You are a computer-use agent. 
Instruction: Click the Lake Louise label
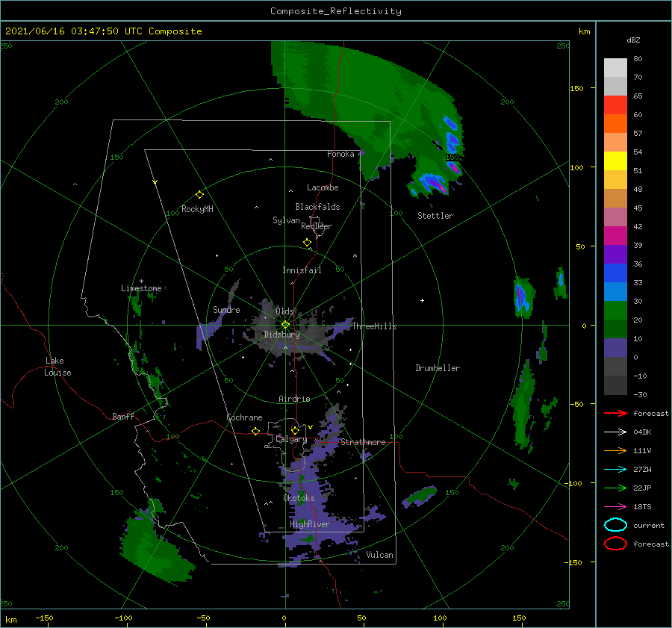57,367
